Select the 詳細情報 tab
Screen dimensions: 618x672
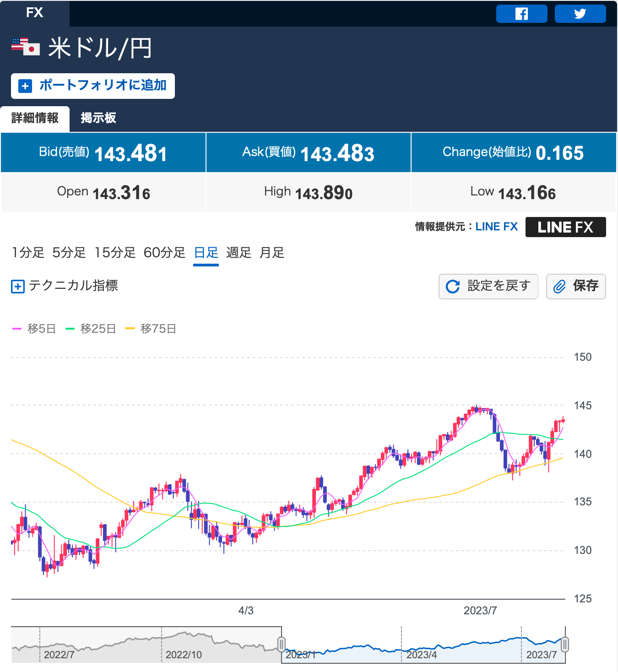pos(35,118)
